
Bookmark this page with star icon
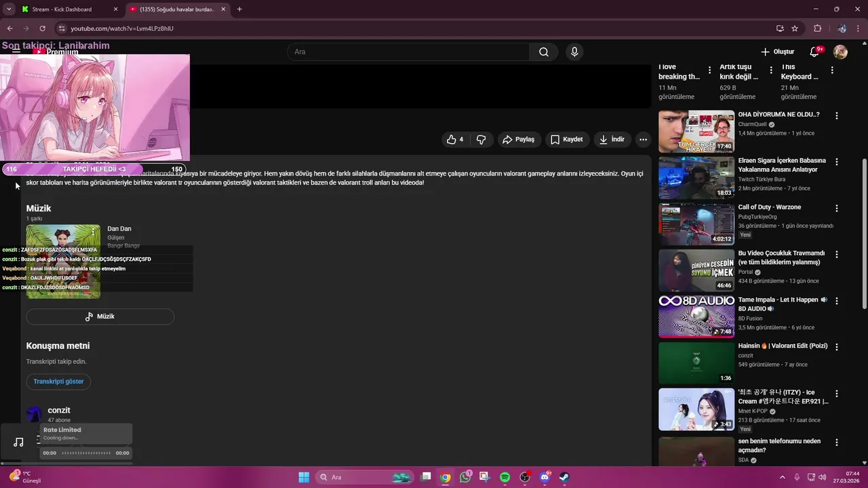(795, 28)
